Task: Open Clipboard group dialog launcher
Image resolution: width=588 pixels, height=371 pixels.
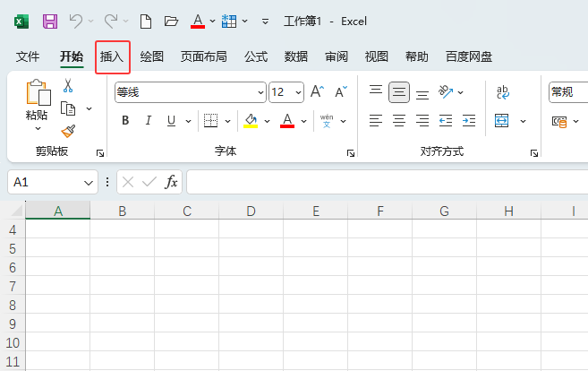Action: tap(100, 153)
